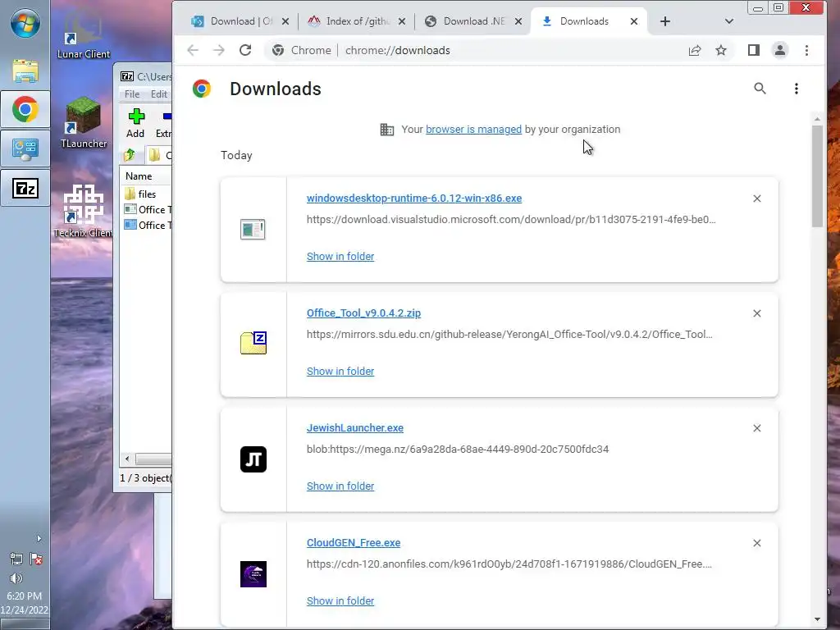Click the windowsdesktop-runtime file icon
This screenshot has width=840, height=630.
(253, 230)
